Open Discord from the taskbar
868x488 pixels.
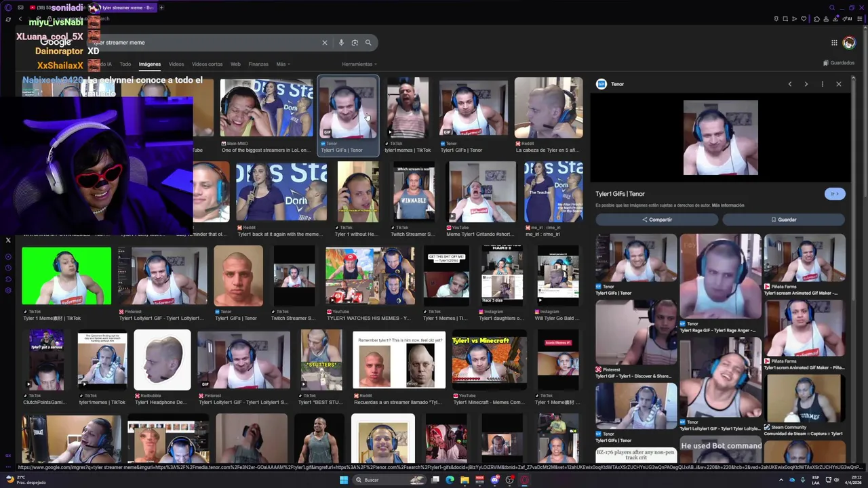click(495, 480)
